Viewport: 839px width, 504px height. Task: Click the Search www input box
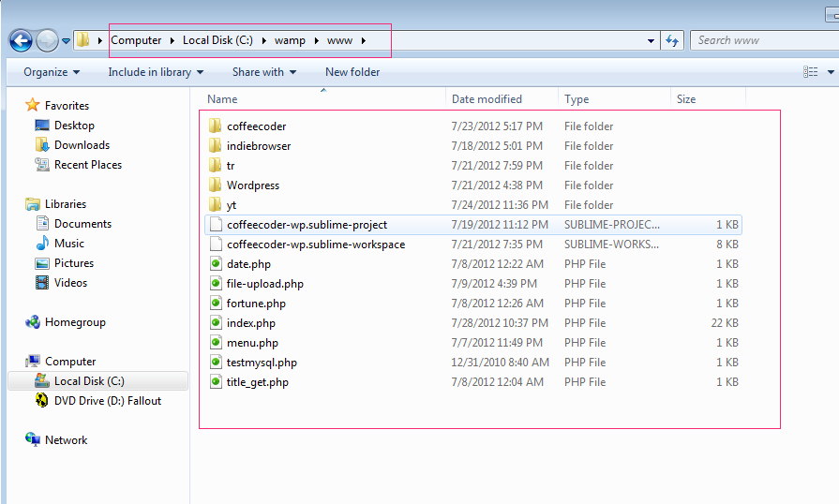pyautogui.click(x=765, y=40)
